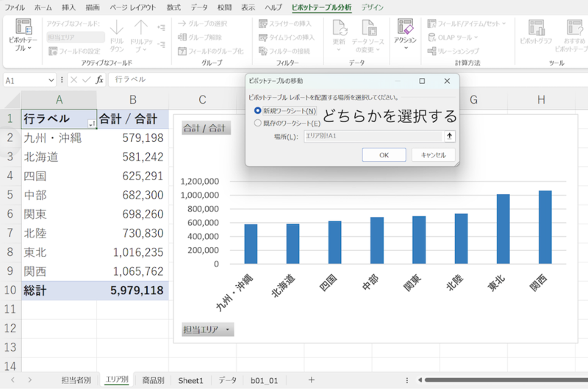Add a new sheet with plus
Viewport: 588px width, 389px height.
(x=311, y=380)
